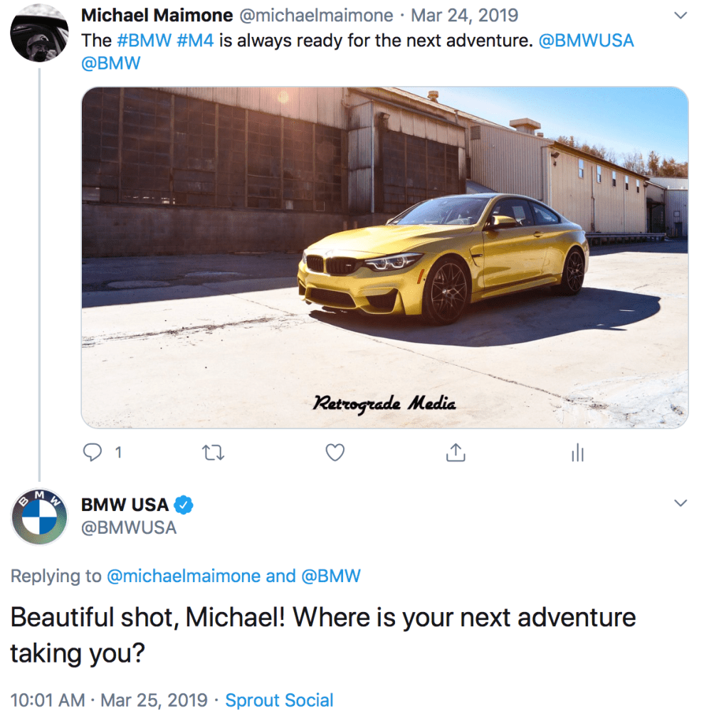Open Michael Maimone's profile avatar
704x728 pixels.
(x=40, y=31)
